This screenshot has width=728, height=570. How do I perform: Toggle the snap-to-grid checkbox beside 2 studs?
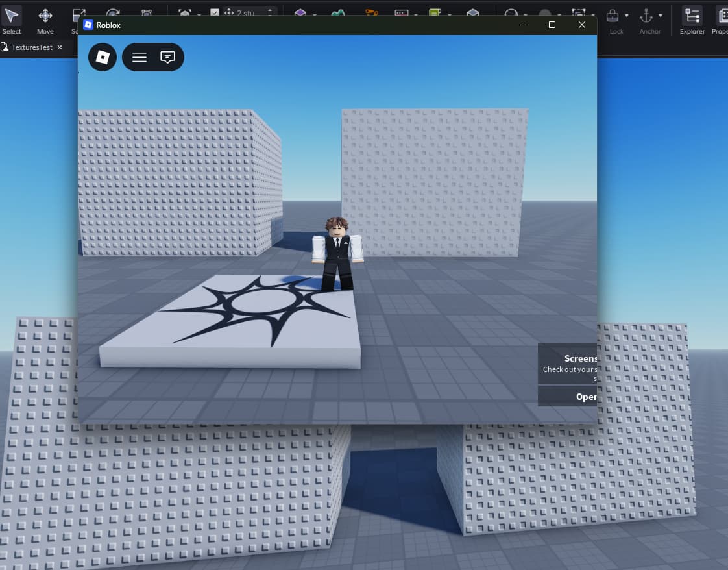(215, 12)
